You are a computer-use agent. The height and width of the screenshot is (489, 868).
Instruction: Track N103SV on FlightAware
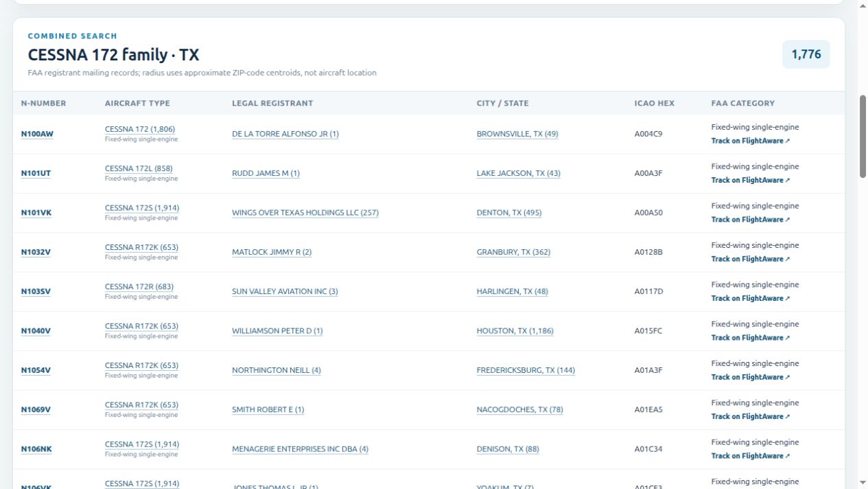pos(751,298)
